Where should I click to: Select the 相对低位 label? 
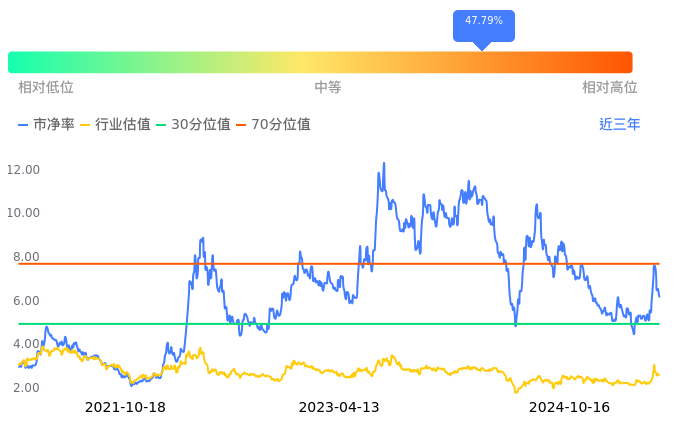click(x=46, y=88)
